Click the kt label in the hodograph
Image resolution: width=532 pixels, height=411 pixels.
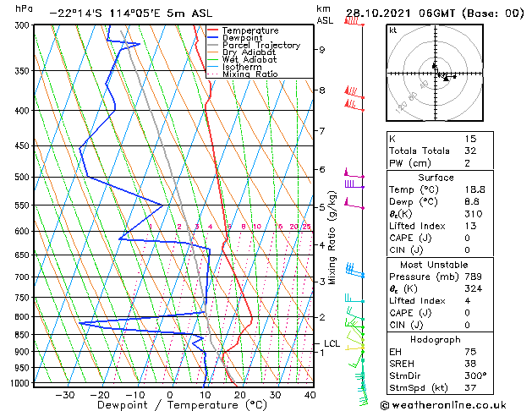(393, 30)
